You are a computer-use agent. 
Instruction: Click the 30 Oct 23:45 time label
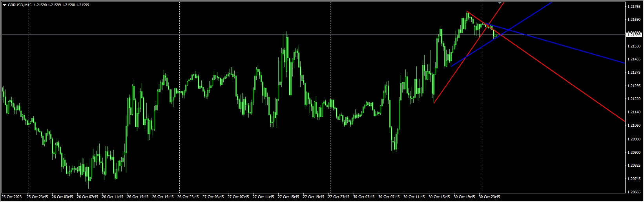(x=489, y=197)
